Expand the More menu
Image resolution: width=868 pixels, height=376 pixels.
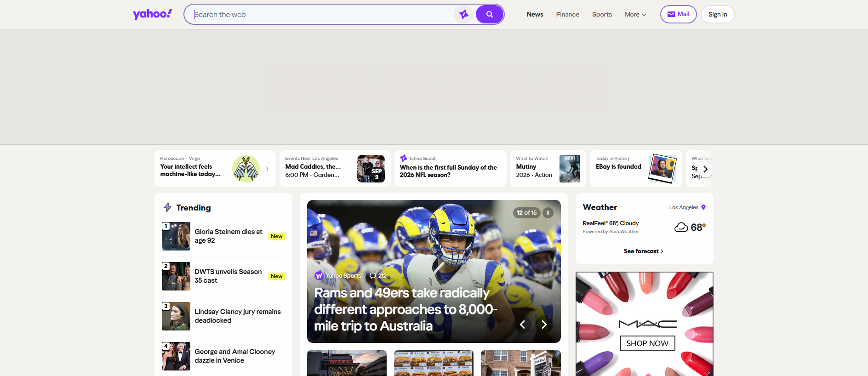[x=635, y=14]
